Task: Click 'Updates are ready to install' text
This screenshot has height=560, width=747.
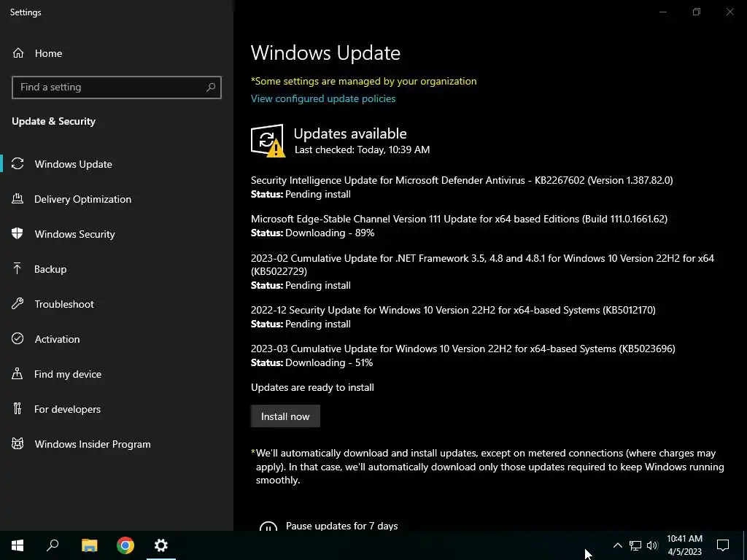Action: tap(312, 388)
